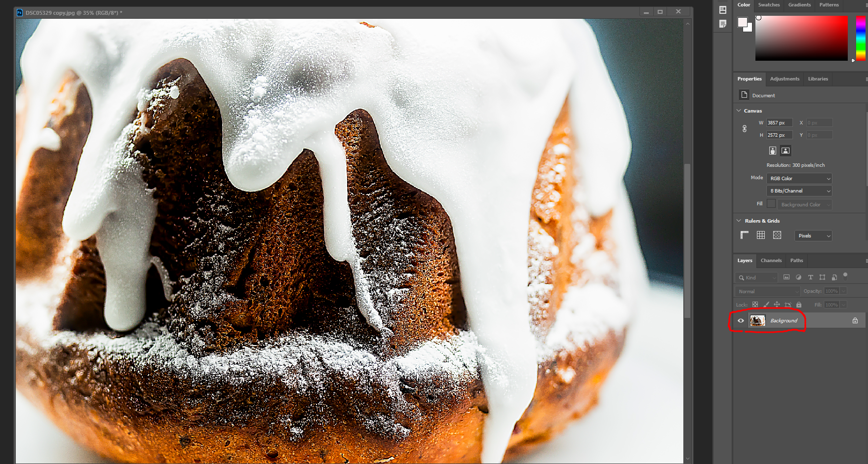Filter layers by shape layers icon
Viewport: 868px width, 464px height.
point(822,277)
